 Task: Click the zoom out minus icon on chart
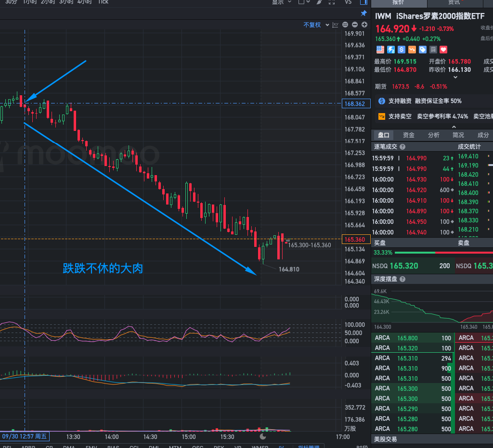click(355, 25)
